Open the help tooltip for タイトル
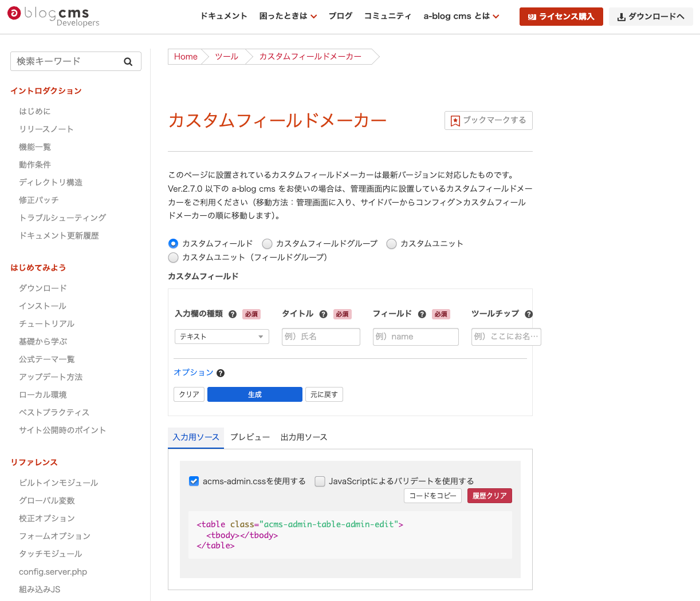Viewport: 700px width, 601px height. 323,314
